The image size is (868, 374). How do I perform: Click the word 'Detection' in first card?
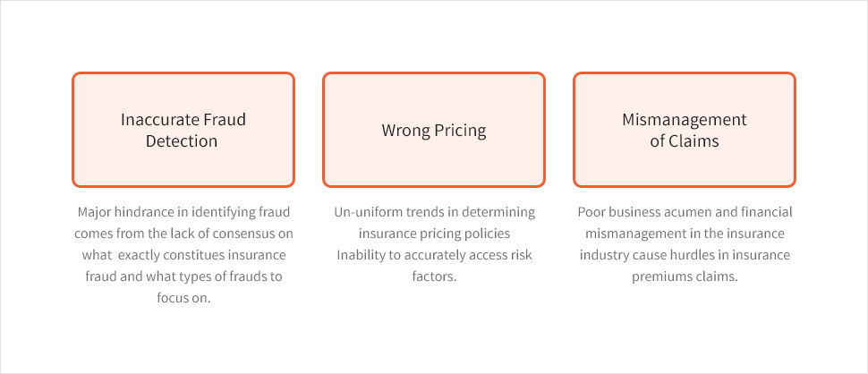[x=182, y=140]
